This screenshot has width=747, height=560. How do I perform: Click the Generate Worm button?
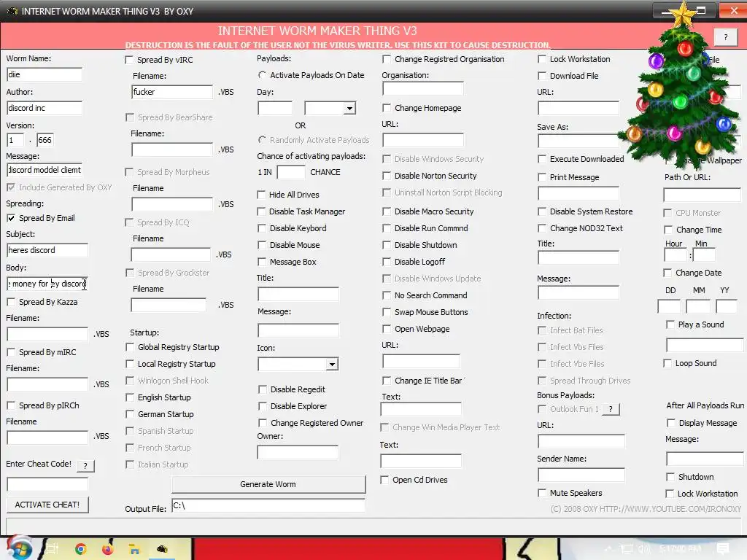tap(268, 484)
